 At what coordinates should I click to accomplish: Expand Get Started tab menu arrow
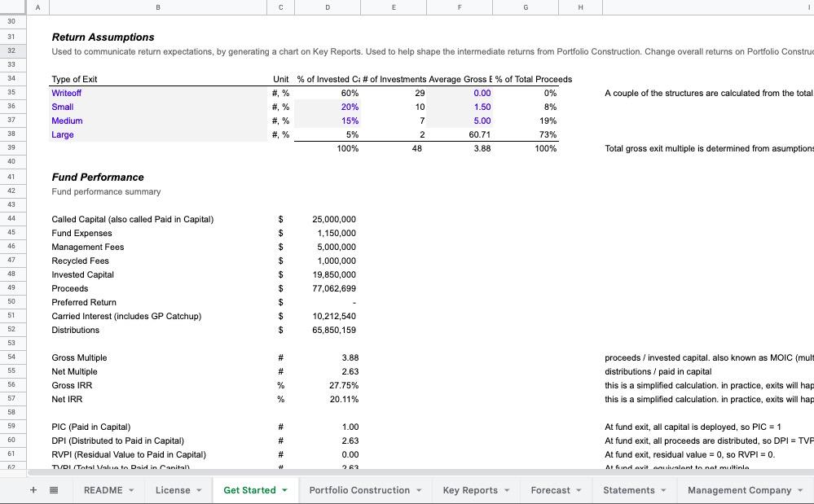coord(284,490)
